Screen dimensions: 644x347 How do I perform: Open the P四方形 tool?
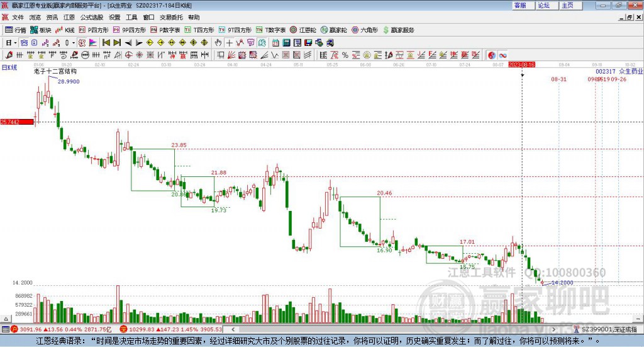click(94, 30)
